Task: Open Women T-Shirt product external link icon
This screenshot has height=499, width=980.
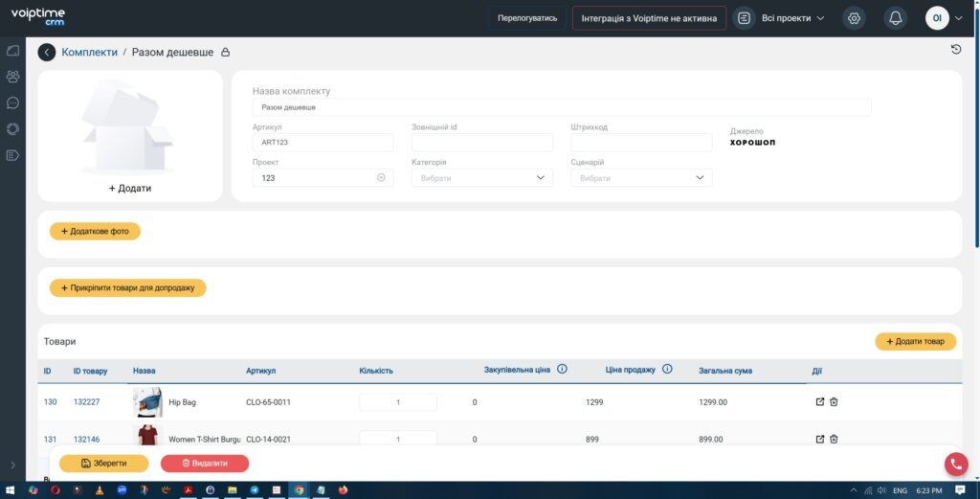Action: (x=820, y=440)
